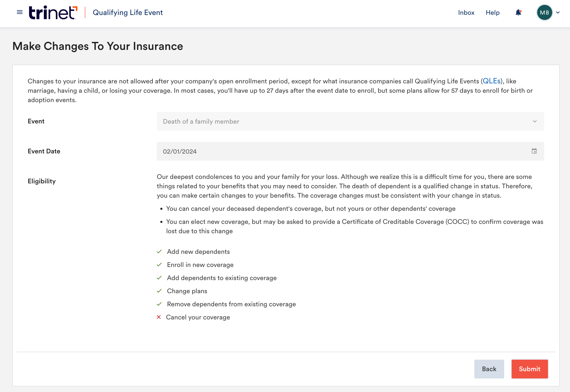Click the green check beside Add new dependents
Screen dimensions: 570x392
(x=159, y=251)
